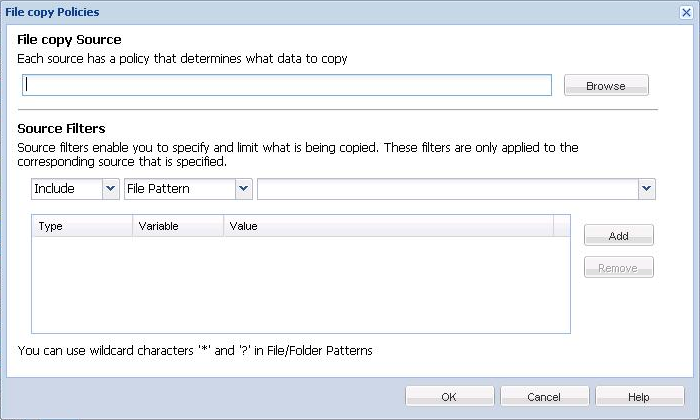Click inside the filter value combo box
Image resolution: width=700 pixels, height=420 pixels.
coord(447,188)
